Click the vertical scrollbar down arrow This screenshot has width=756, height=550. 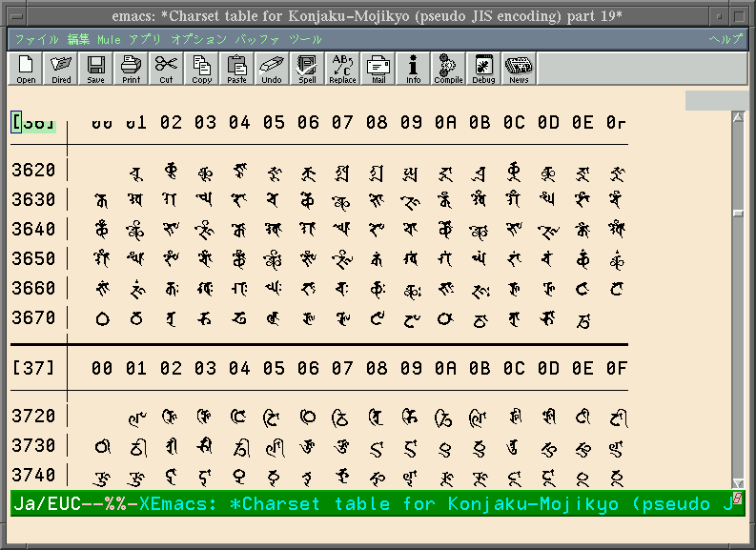pyautogui.click(x=738, y=483)
